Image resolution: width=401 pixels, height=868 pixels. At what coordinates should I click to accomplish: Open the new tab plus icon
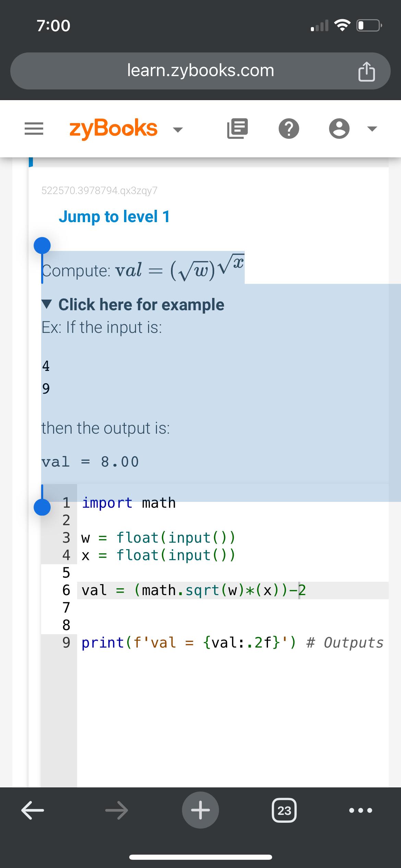click(200, 810)
